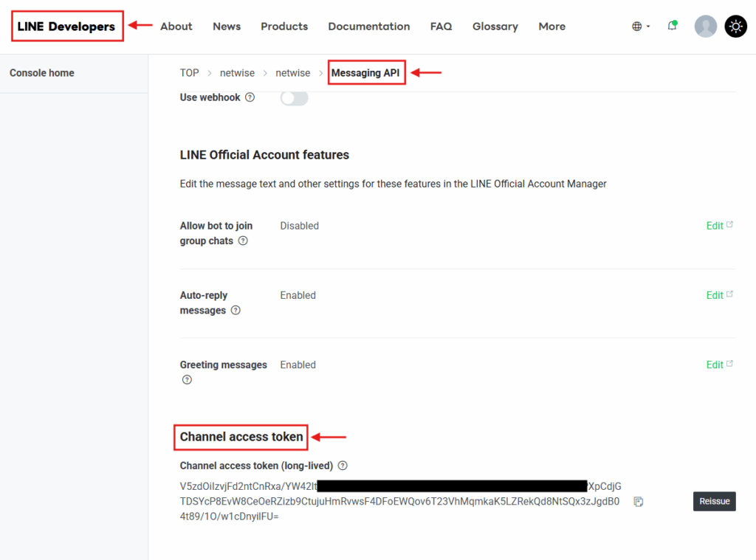Click help icon beside Use webhook
756x560 pixels.
coord(250,97)
